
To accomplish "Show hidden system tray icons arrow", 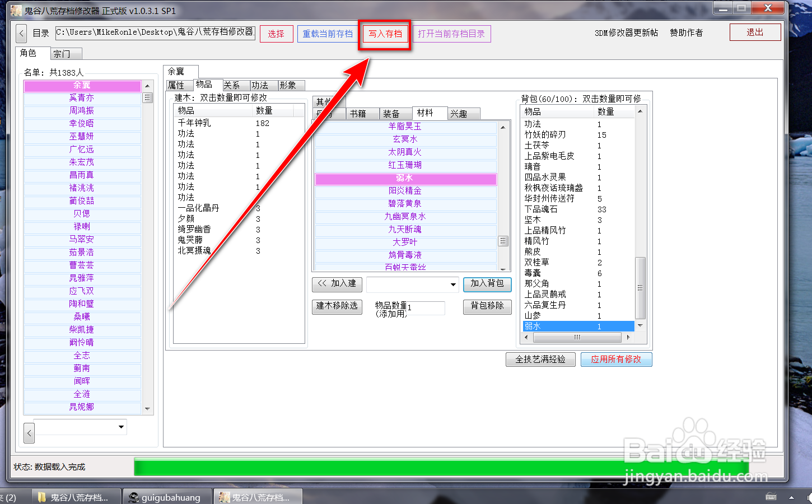I will [791, 497].
